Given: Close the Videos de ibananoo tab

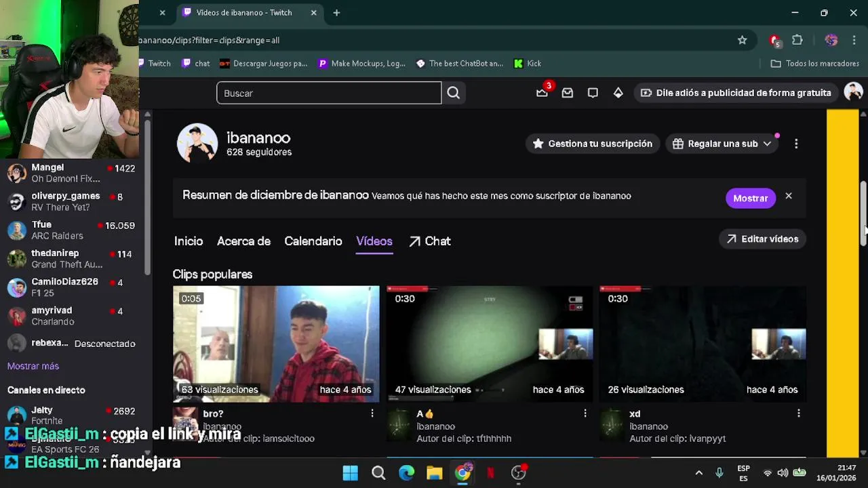Looking at the screenshot, I should [313, 12].
